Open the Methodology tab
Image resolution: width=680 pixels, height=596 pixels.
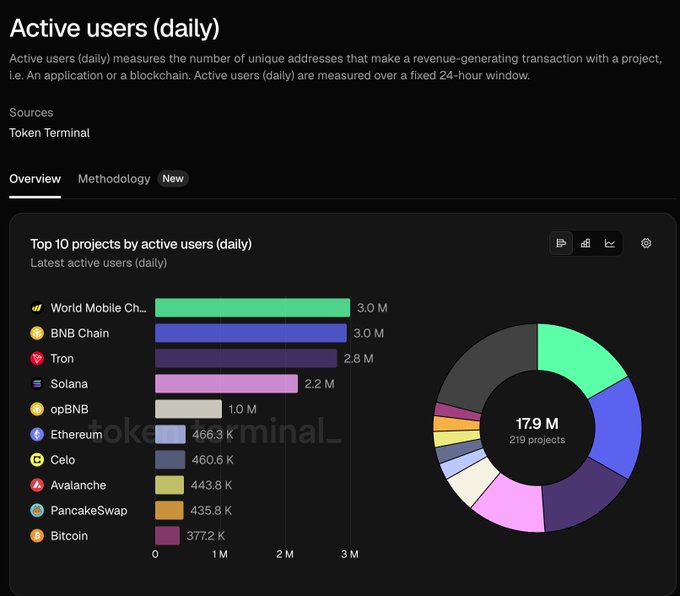coord(114,179)
